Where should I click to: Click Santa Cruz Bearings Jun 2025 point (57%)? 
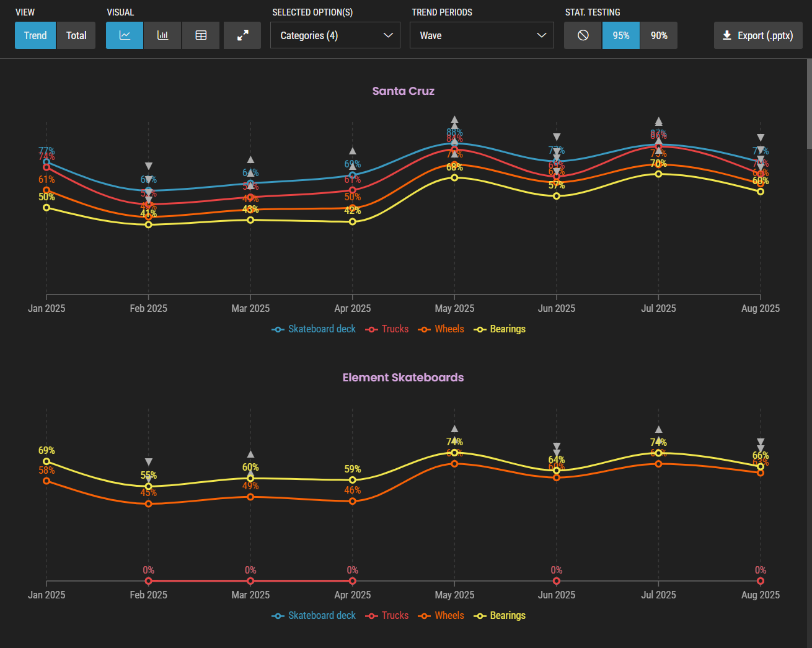tap(557, 196)
